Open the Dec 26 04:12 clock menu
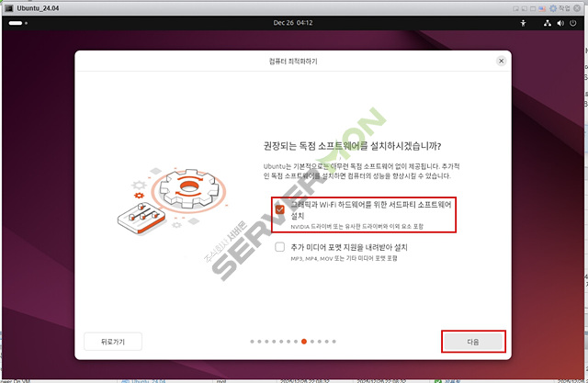The width and height of the screenshot is (588, 383). click(x=293, y=23)
